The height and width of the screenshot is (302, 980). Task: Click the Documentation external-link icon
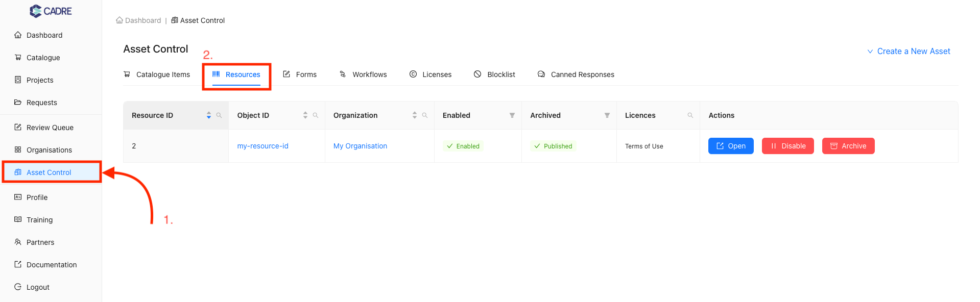[18, 265]
